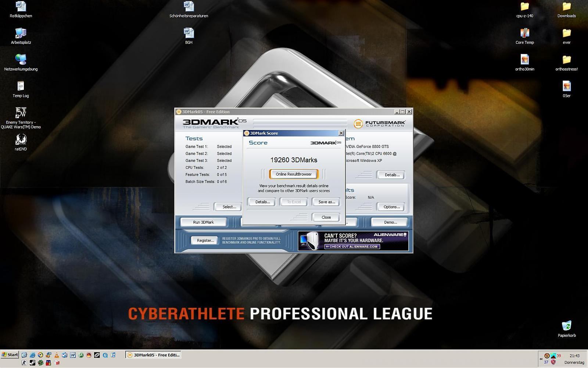
Task: Close the 3DMark Score dialog via X
Action: tap(341, 133)
